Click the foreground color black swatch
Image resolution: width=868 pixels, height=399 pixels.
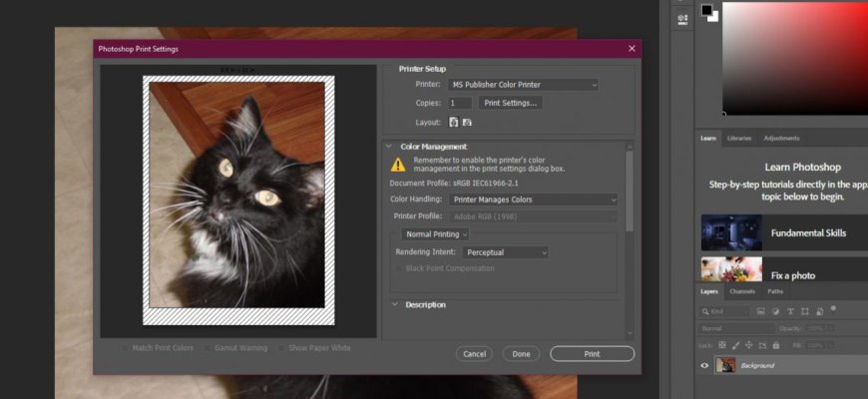point(706,11)
